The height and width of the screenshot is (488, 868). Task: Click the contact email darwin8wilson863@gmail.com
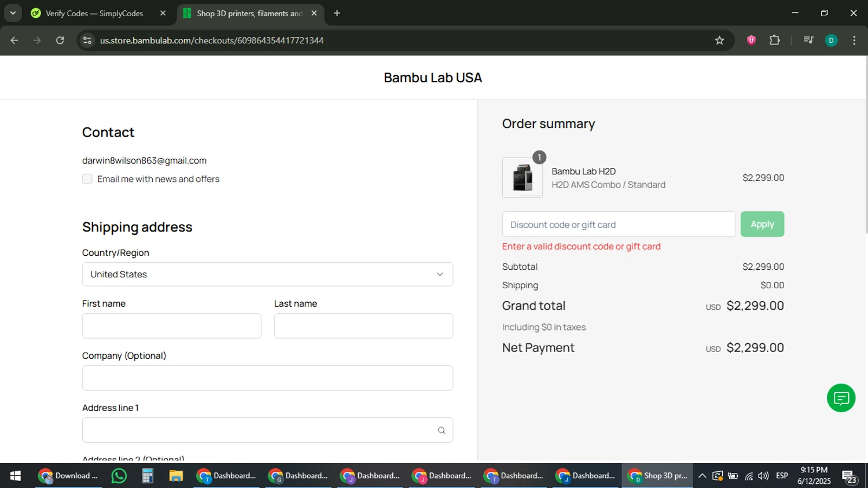click(144, 160)
